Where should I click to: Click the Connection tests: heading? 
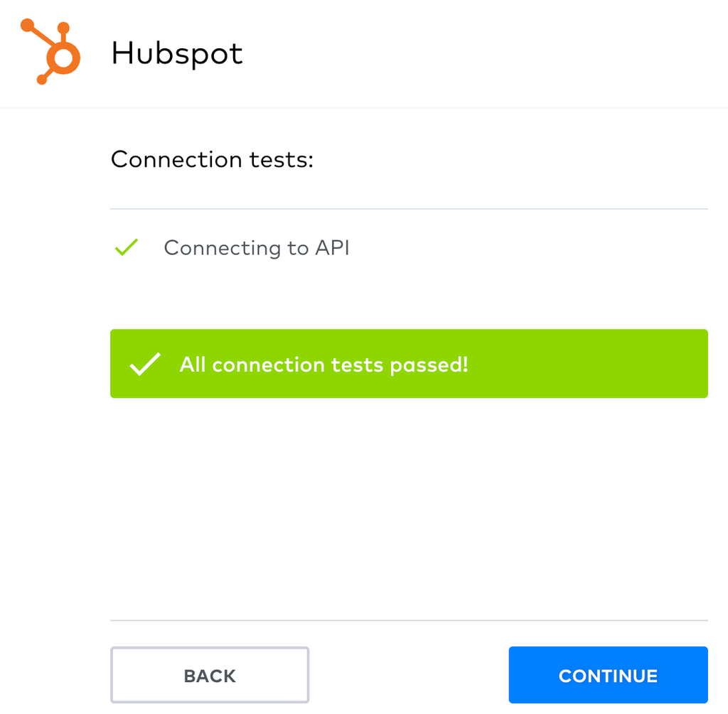pos(212,160)
